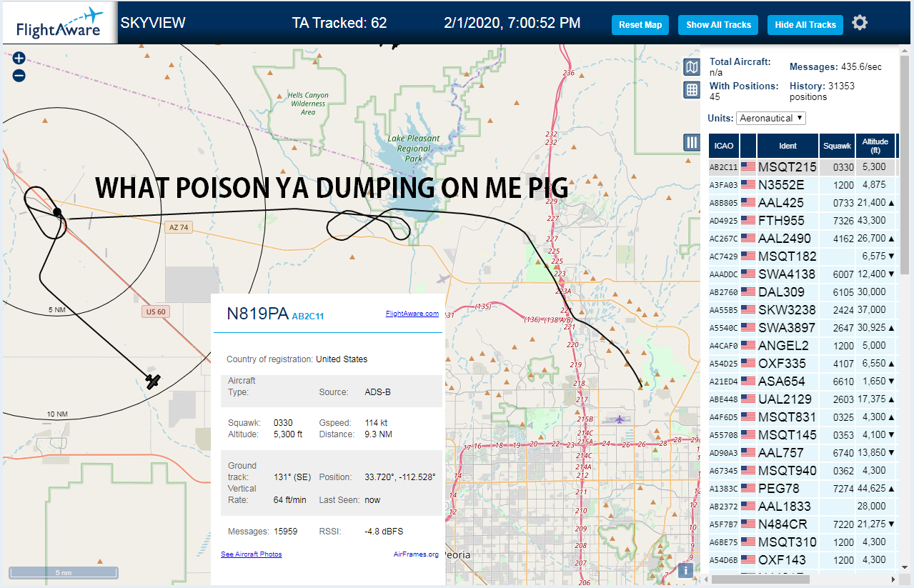The image size is (914, 588).
Task: Click the SKYVIEW title text
Action: [x=152, y=23]
